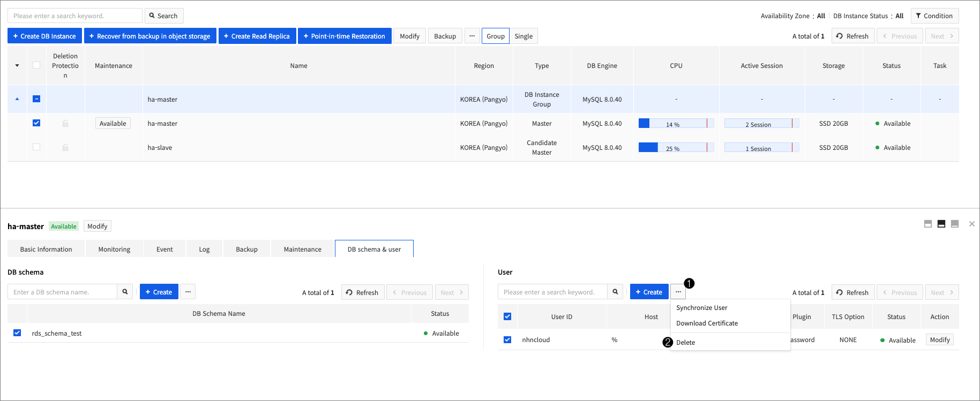The width and height of the screenshot is (980, 401).
Task: Select Download Certificate menu item
Action: [730, 323]
